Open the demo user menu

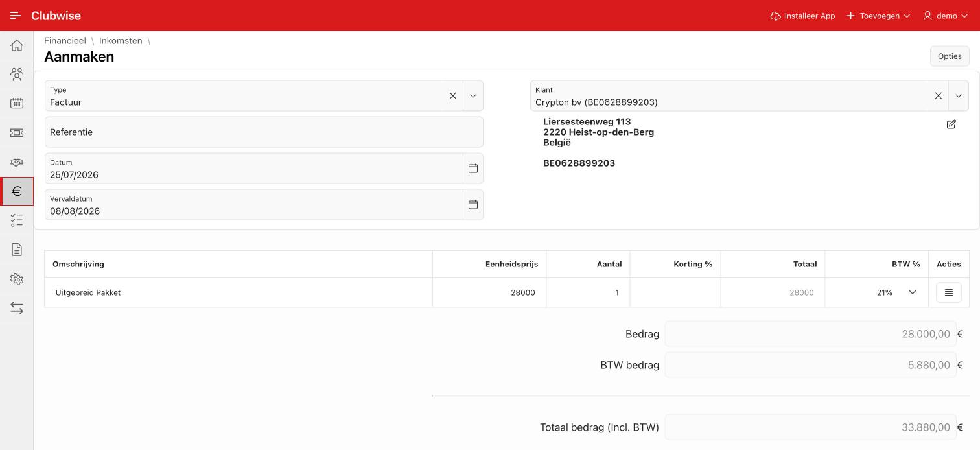tap(946, 16)
